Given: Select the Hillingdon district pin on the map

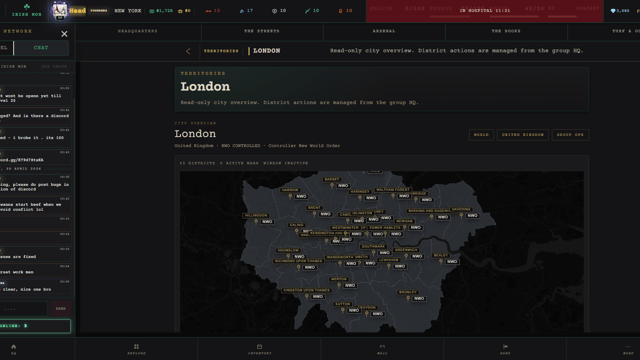Looking at the screenshot, I should 256,222.
